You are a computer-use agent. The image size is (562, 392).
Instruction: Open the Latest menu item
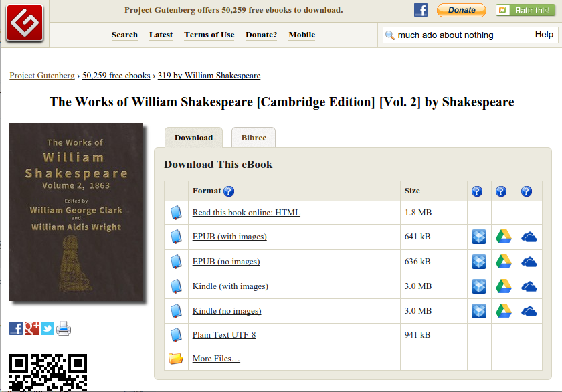[161, 35]
